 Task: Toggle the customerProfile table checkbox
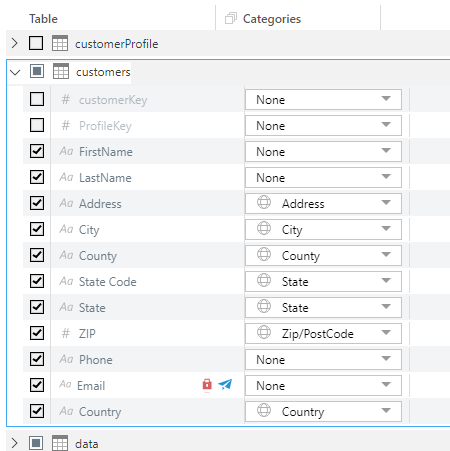[36, 43]
